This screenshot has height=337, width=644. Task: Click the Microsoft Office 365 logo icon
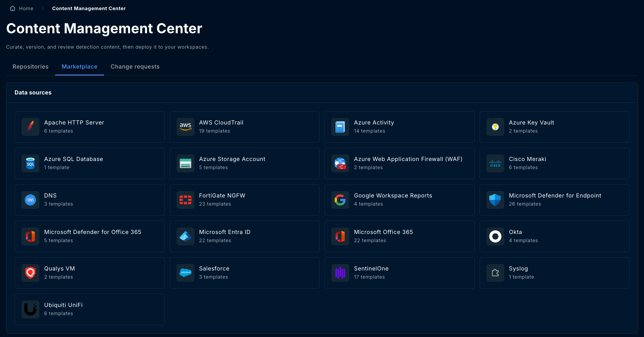click(340, 236)
